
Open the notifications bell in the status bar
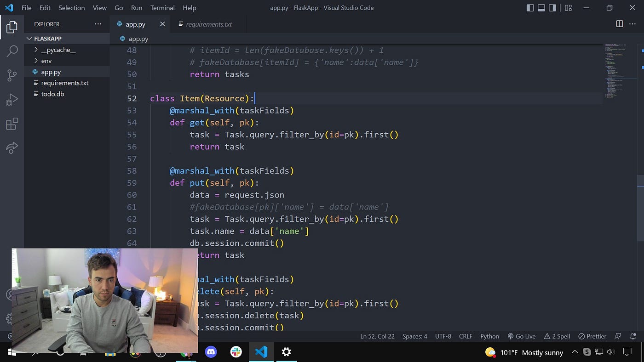633,336
